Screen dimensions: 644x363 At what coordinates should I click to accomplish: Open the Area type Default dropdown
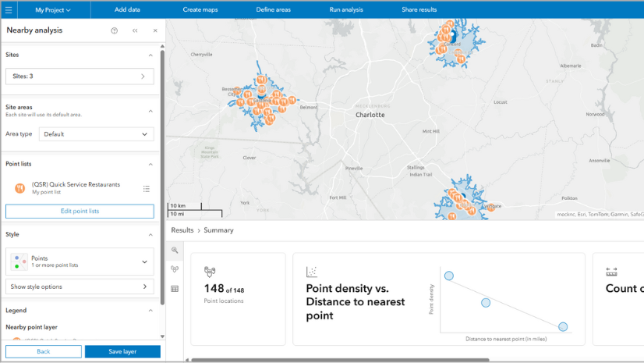[97, 134]
